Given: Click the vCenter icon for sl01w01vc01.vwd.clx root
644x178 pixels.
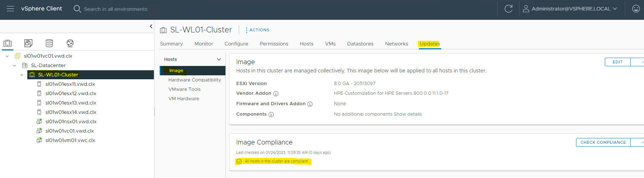Looking at the screenshot, I should (18, 56).
